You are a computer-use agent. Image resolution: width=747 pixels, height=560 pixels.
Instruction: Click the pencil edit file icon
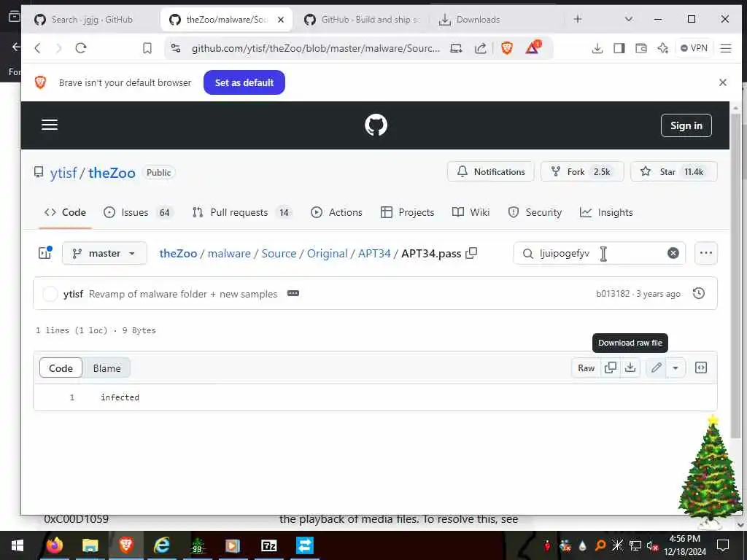656,367
